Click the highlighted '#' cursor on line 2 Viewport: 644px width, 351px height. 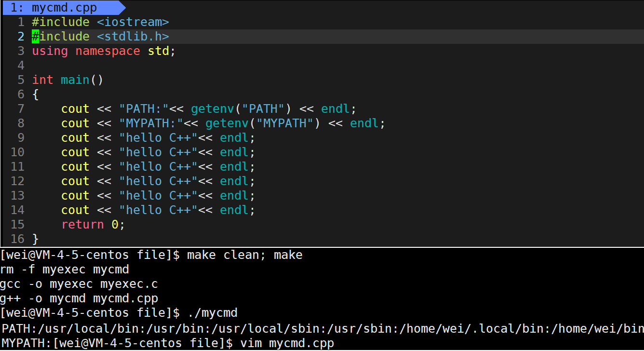(x=35, y=37)
